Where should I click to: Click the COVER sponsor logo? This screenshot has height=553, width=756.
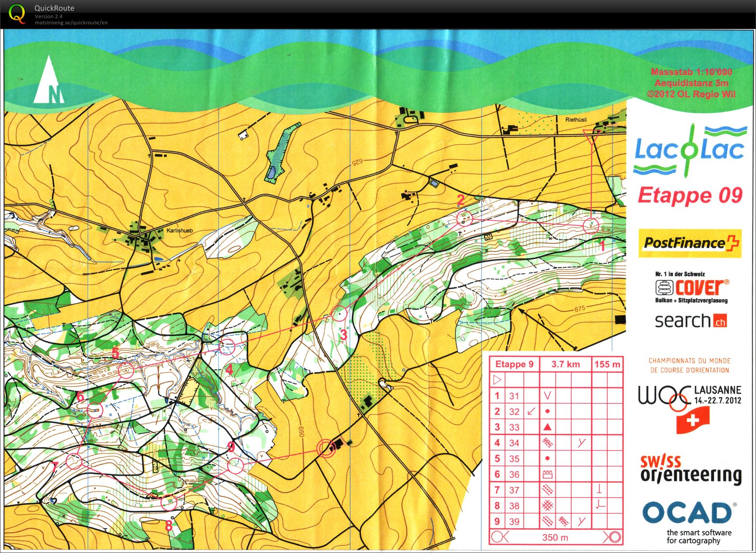(x=692, y=288)
